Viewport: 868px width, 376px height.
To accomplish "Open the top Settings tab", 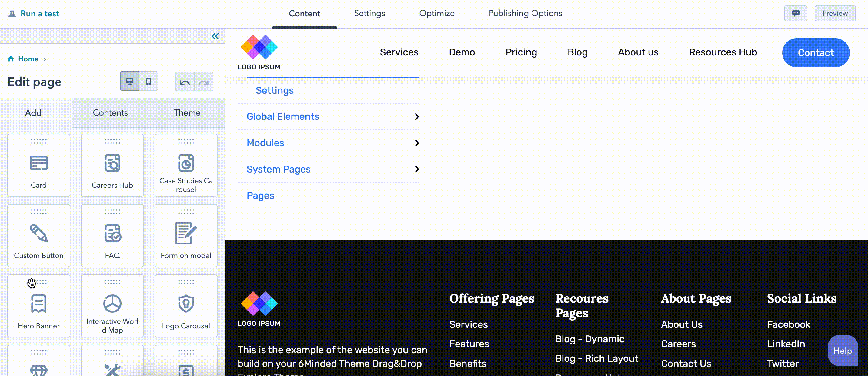I will pos(369,13).
